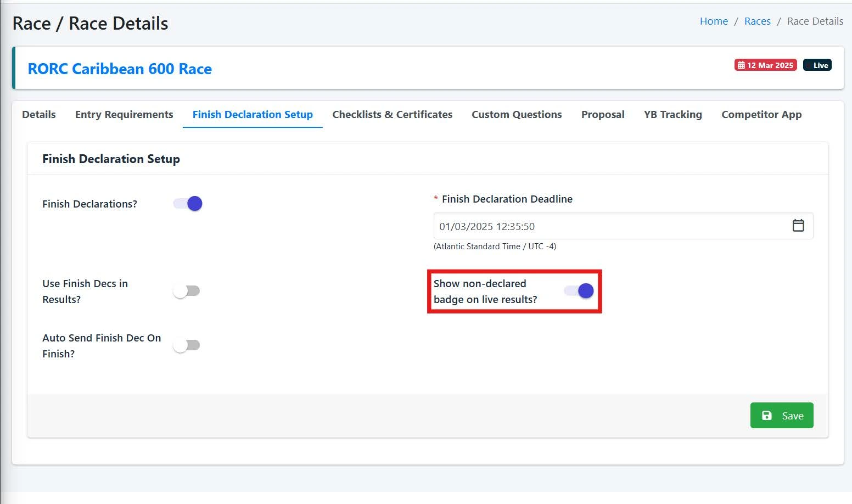This screenshot has height=504, width=852.
Task: Open Races breadcrumb link
Action: tap(758, 21)
